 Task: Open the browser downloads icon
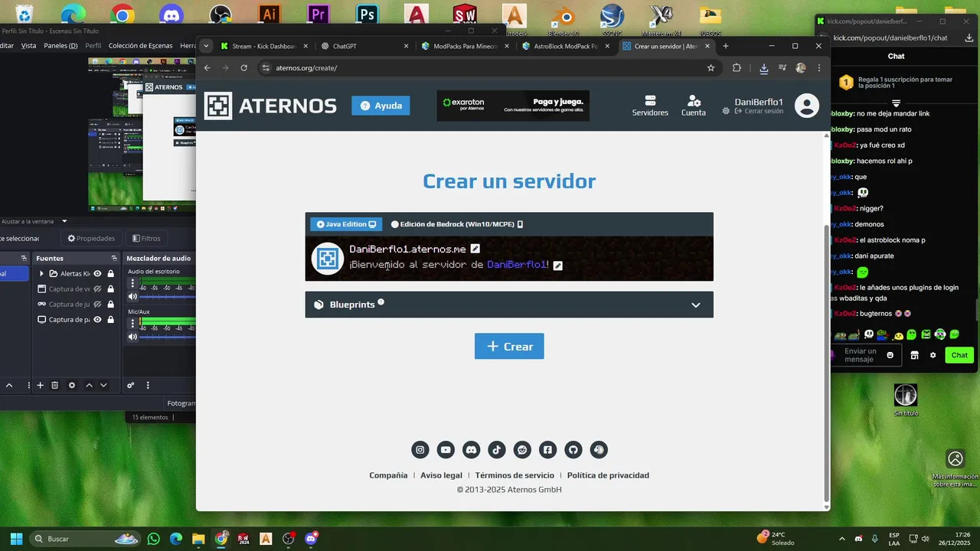click(763, 68)
